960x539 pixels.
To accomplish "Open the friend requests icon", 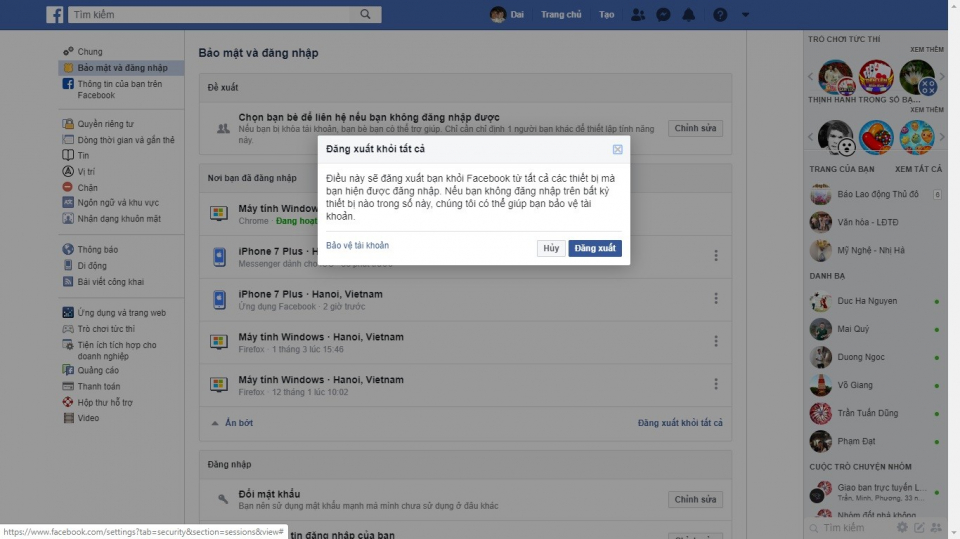I will coord(638,15).
